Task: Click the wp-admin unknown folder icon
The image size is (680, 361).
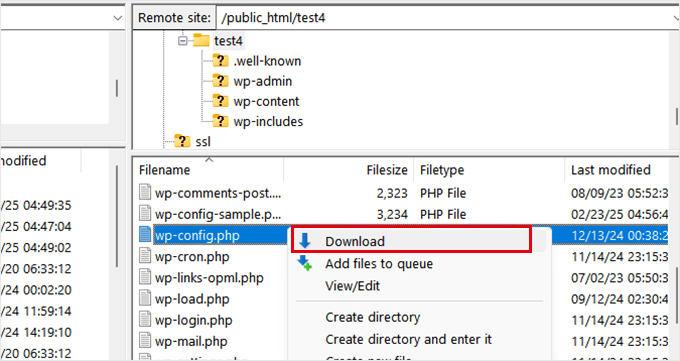Action: pos(220,81)
